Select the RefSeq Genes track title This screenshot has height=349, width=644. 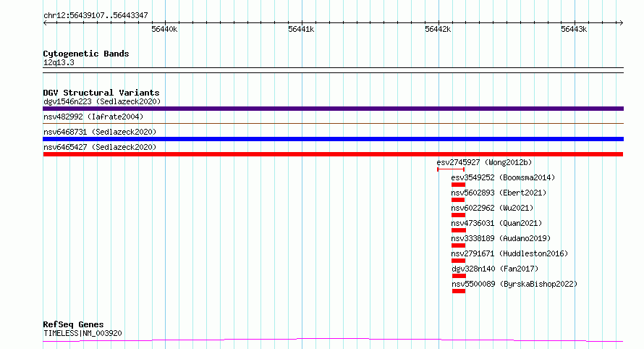pyautogui.click(x=73, y=324)
